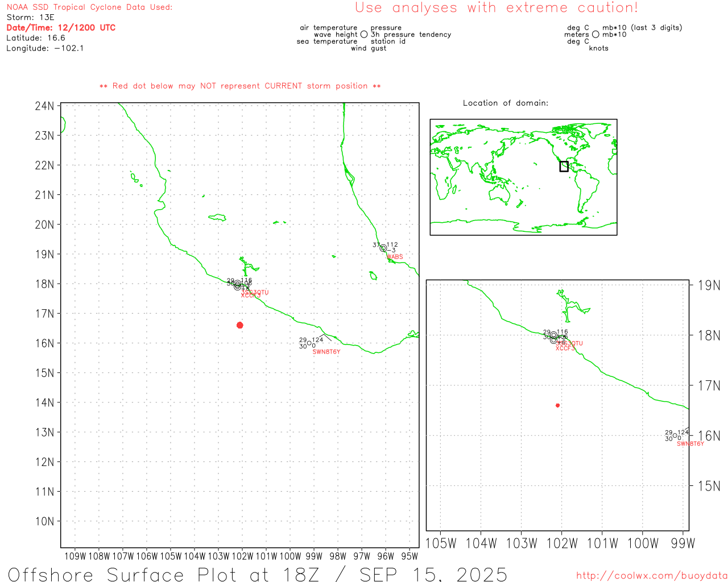Click 'XCCF3' station label on main map
Image resolution: width=728 pixels, height=582 pixels.
coord(251,296)
